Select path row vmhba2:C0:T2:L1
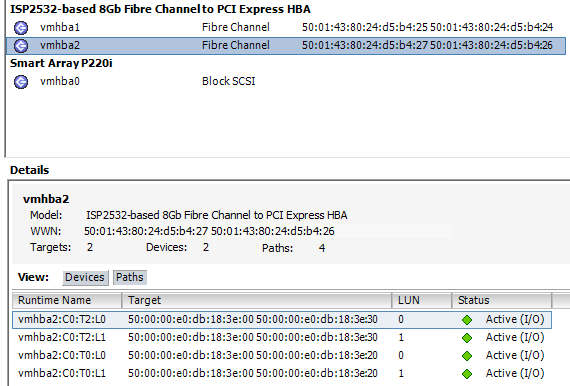 coord(282,338)
